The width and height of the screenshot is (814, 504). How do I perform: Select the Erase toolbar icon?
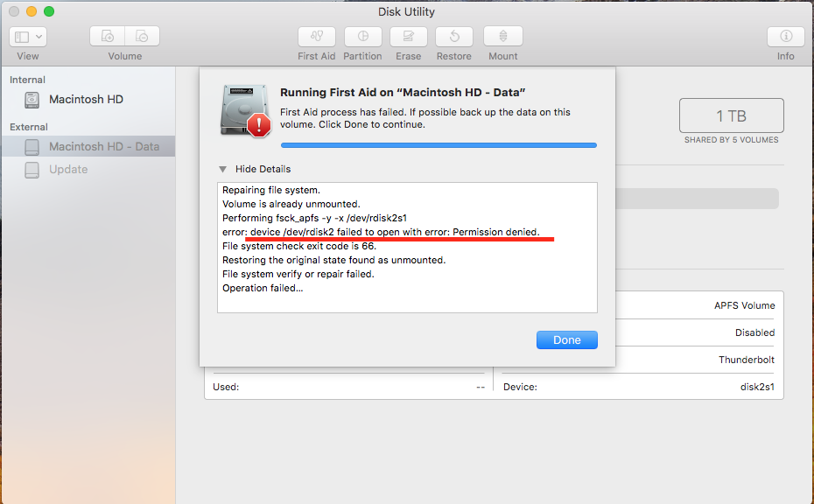(409, 37)
